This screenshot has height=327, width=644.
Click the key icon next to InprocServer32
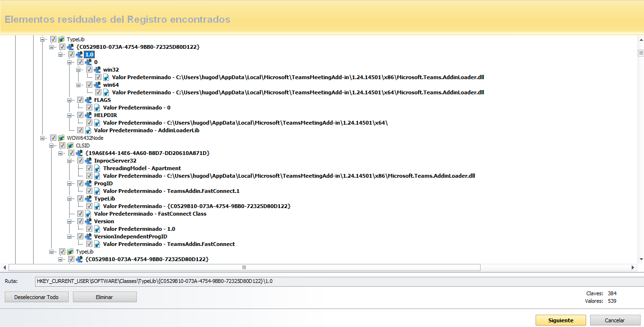(x=88, y=161)
